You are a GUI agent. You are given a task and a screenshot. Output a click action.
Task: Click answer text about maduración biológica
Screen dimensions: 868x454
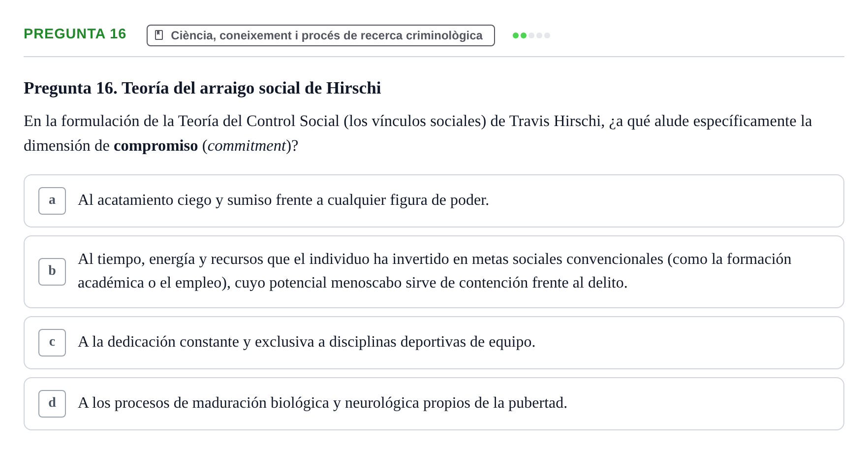pos(322,403)
